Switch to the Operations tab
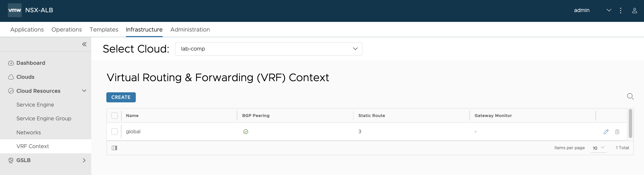The width and height of the screenshot is (644, 175). click(x=67, y=30)
